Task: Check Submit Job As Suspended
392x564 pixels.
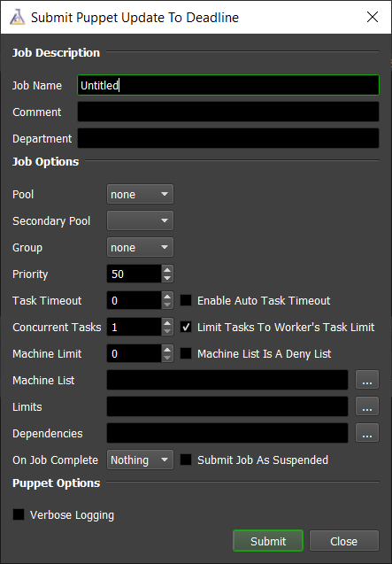Action: coord(186,460)
